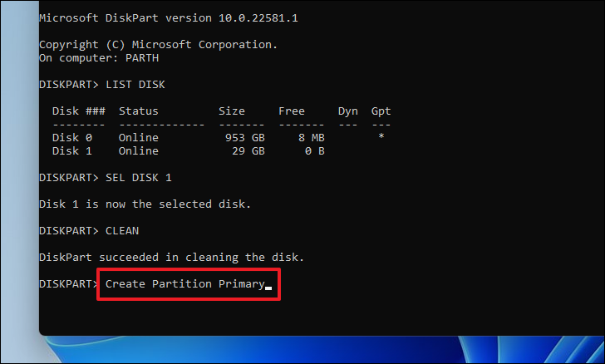Click the LIST DISK command line

(x=102, y=85)
